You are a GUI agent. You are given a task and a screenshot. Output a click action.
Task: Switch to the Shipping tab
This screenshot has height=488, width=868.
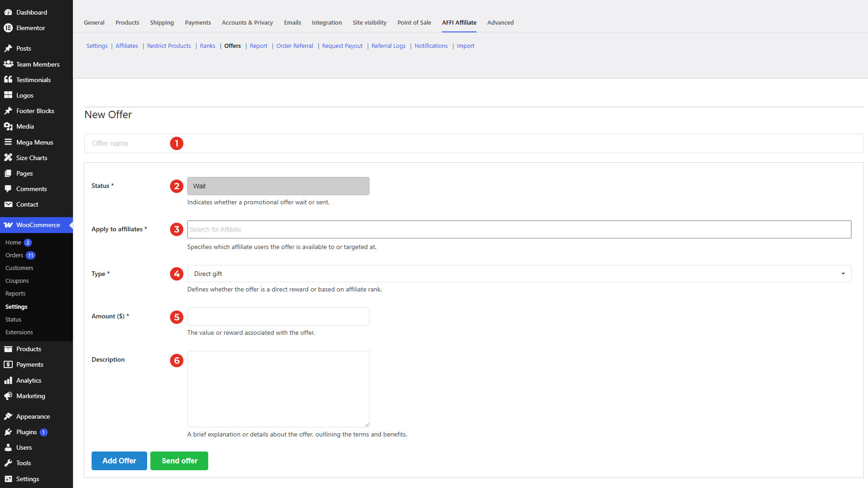(162, 22)
